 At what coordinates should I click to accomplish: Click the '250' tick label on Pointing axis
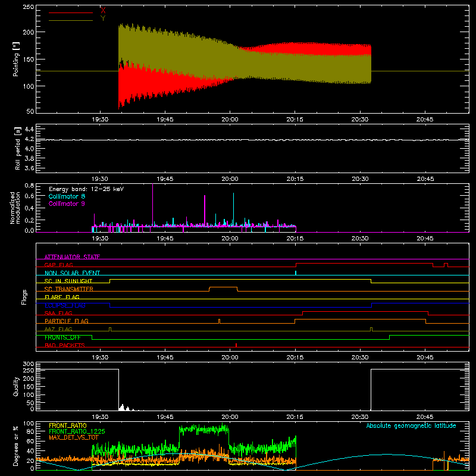coord(29,7)
